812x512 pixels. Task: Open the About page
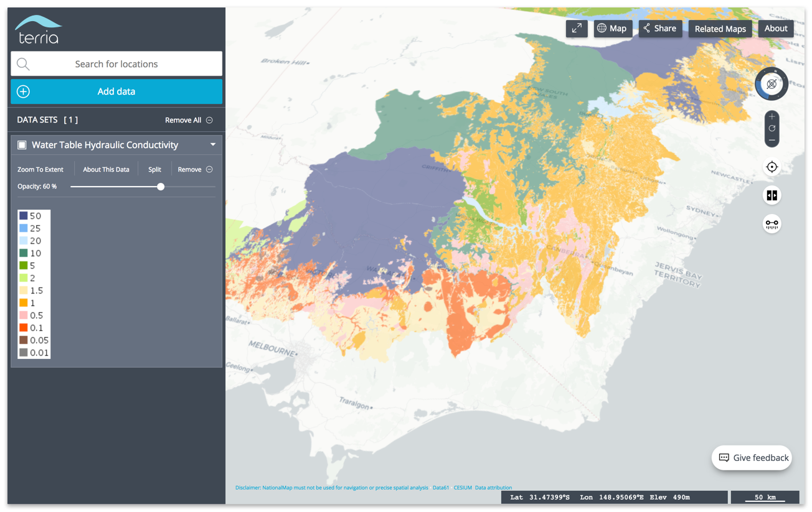(776, 29)
